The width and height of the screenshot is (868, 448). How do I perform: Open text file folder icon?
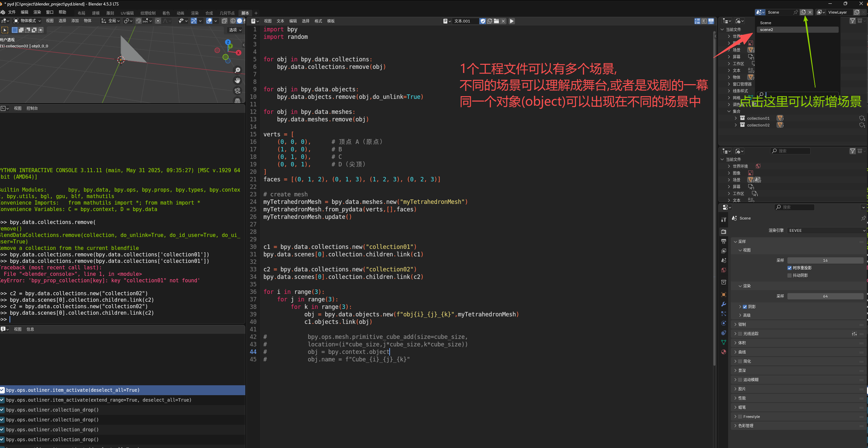pyautogui.click(x=496, y=21)
